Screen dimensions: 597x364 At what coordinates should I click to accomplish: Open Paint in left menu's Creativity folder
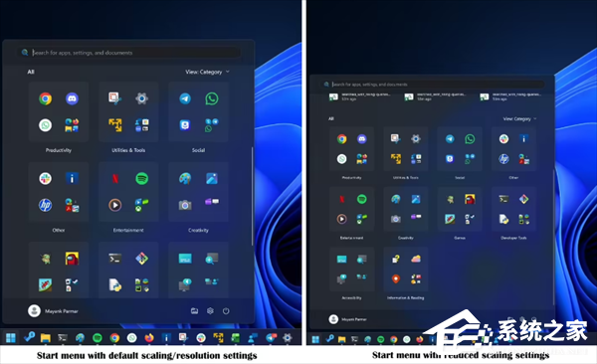(x=185, y=178)
